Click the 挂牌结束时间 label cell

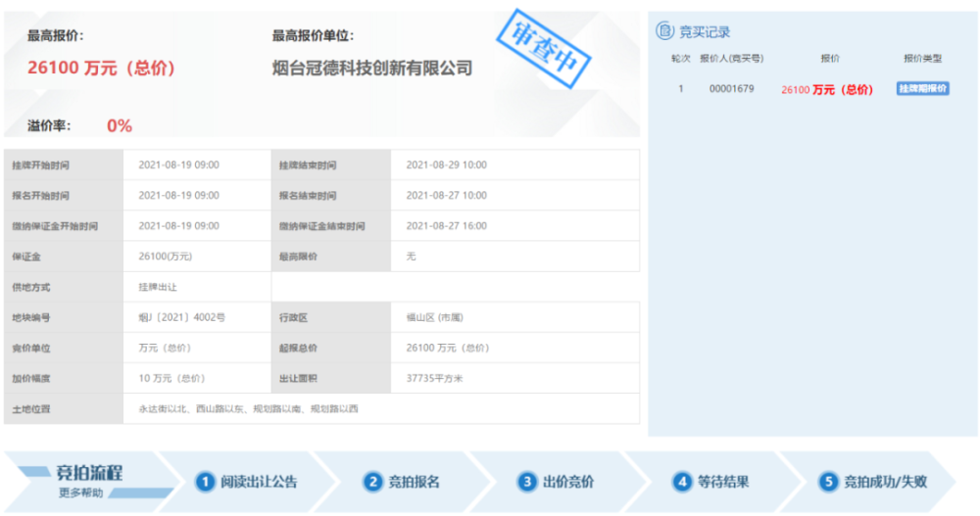point(331,164)
